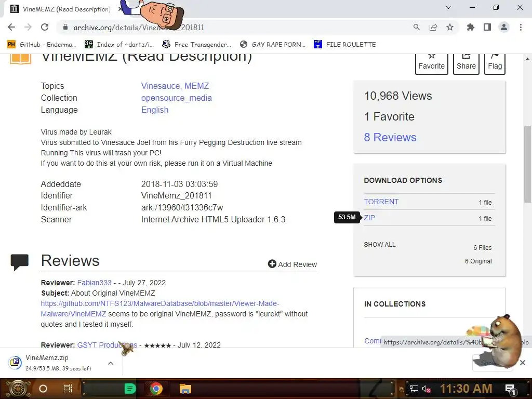
Task: Open the github.com MalwareDatabase VineMEMZ link
Action: coord(160,309)
